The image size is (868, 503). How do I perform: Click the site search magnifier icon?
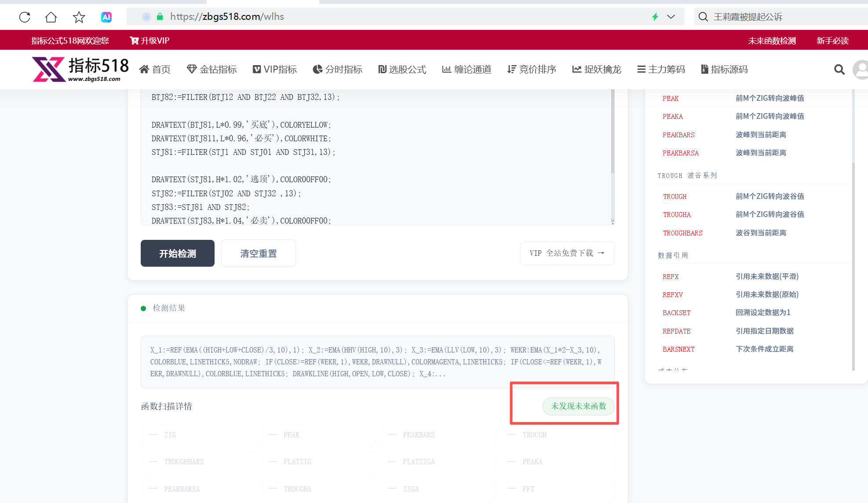coord(839,70)
